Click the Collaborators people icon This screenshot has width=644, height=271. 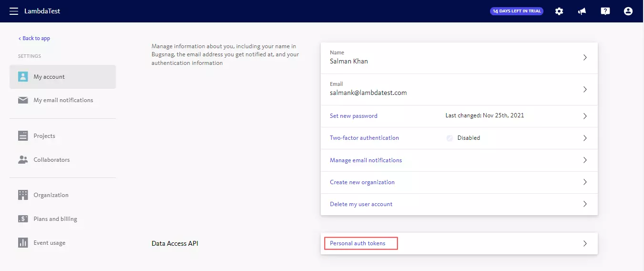[x=23, y=160]
